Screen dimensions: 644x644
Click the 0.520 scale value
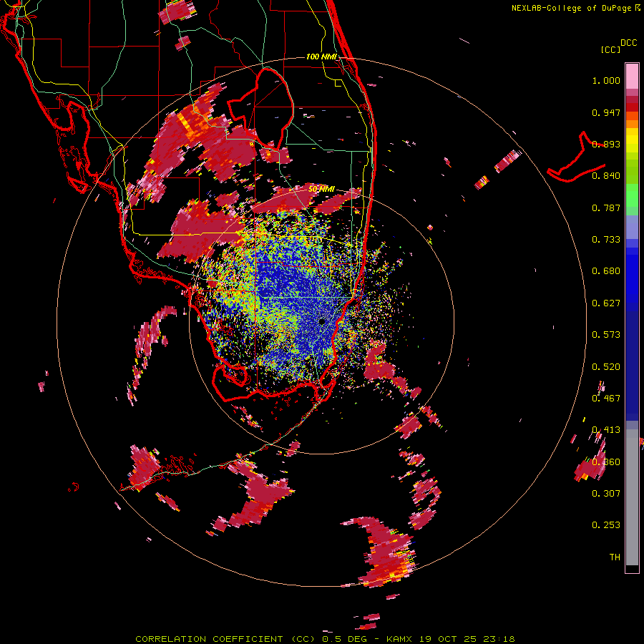(606, 366)
